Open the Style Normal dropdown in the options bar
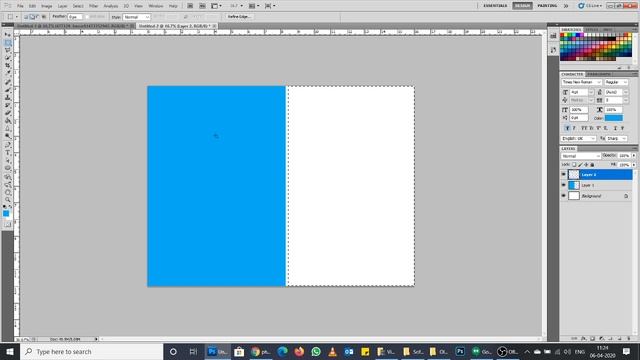640x360 pixels. pos(136,17)
